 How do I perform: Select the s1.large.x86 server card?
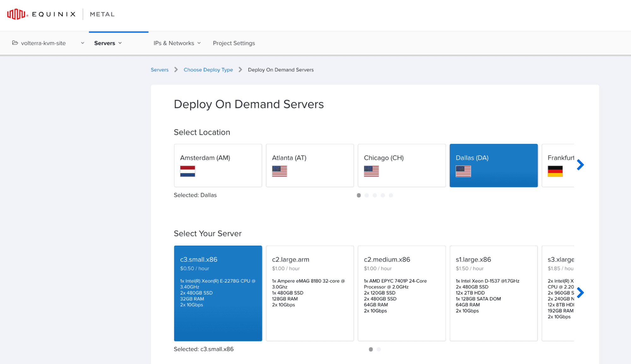pyautogui.click(x=493, y=293)
